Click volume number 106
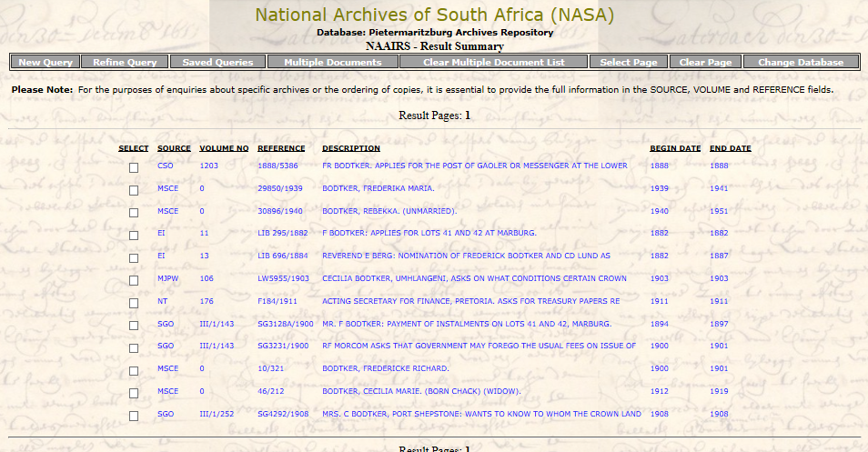The image size is (868, 452). [x=207, y=278]
